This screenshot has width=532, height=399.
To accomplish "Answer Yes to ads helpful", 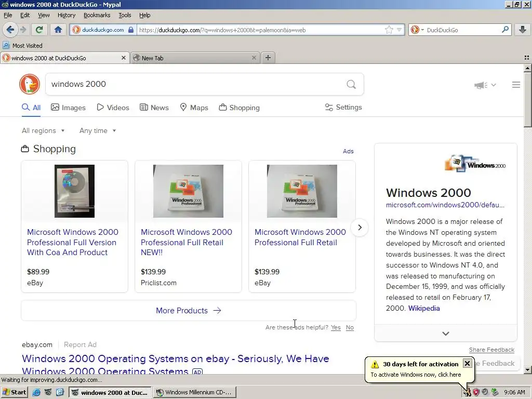I will 336,327.
